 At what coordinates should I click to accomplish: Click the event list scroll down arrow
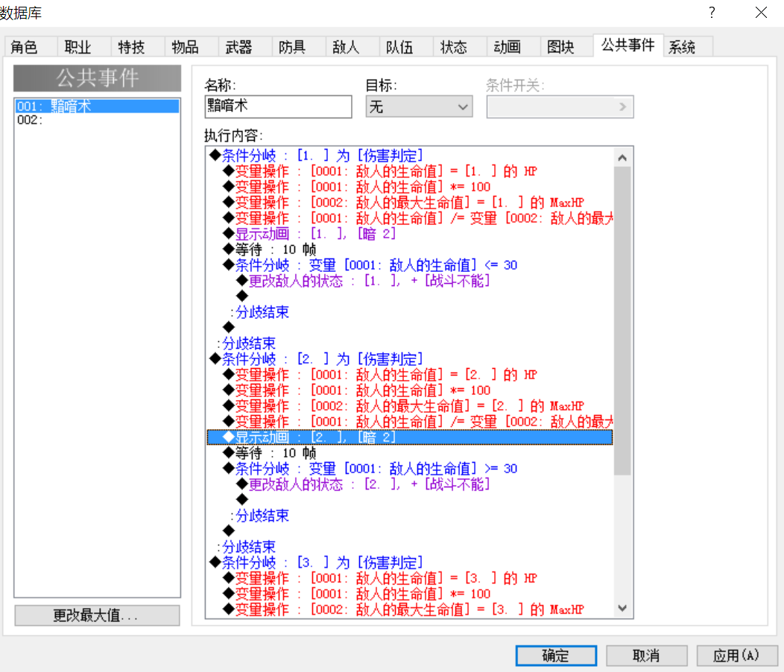click(x=622, y=608)
